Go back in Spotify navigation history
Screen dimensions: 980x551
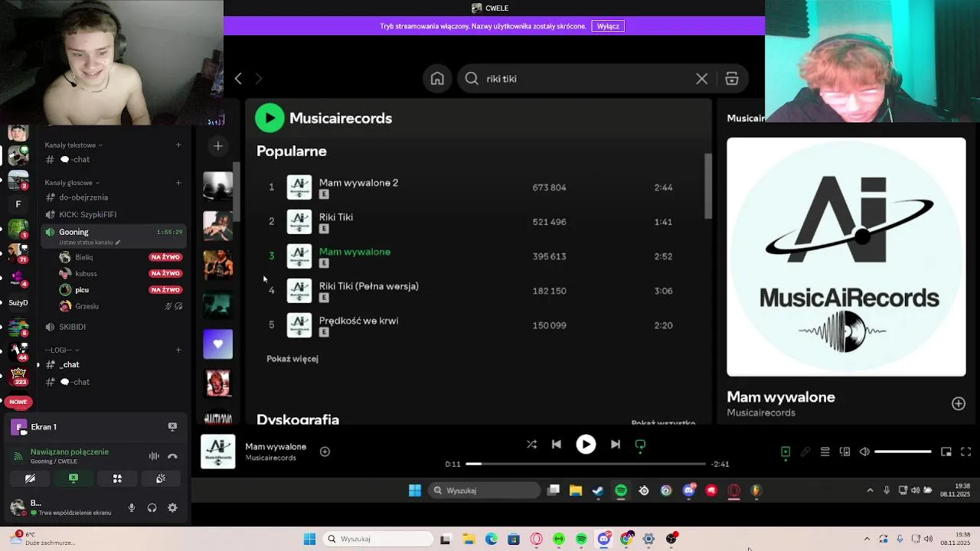tap(238, 79)
